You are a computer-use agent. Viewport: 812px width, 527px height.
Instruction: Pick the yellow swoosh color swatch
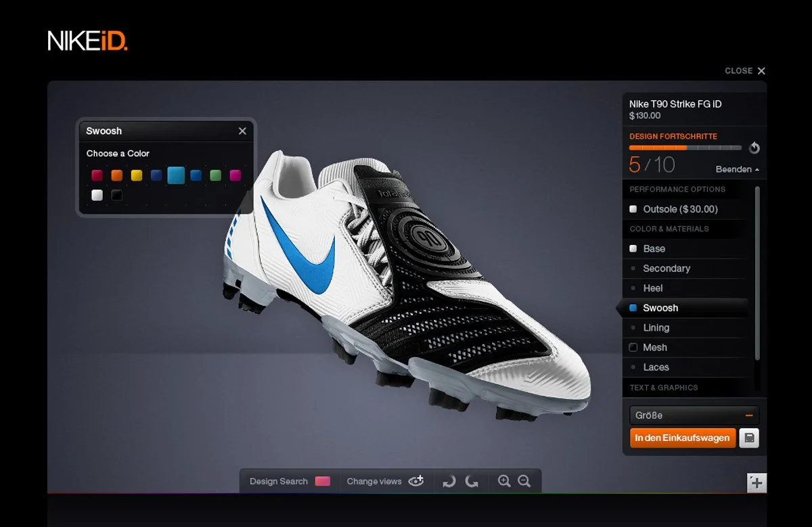coord(137,175)
